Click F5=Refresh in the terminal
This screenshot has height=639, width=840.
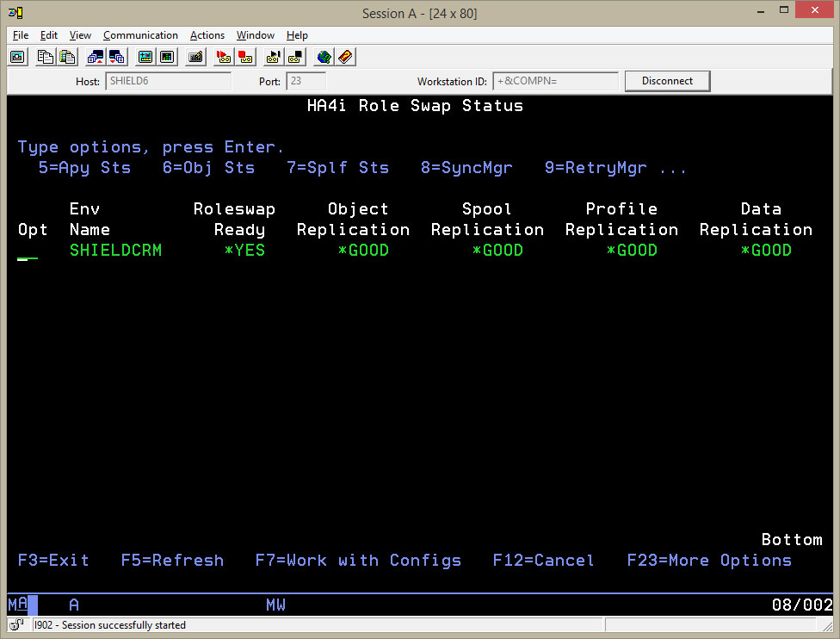click(x=172, y=561)
